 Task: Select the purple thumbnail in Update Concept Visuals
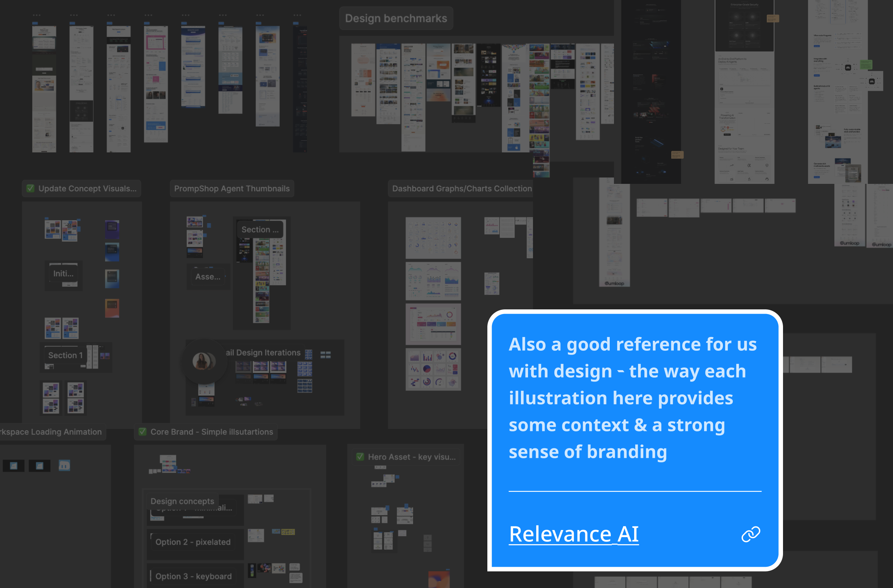(112, 229)
